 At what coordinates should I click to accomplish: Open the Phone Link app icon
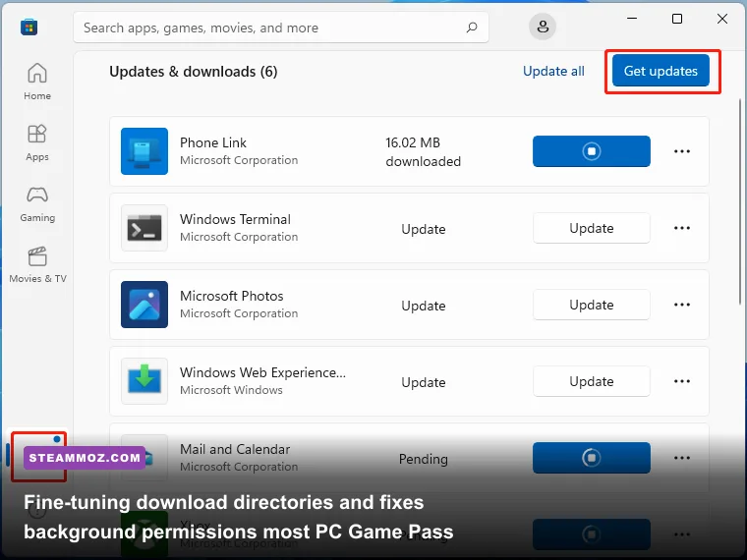[144, 151]
